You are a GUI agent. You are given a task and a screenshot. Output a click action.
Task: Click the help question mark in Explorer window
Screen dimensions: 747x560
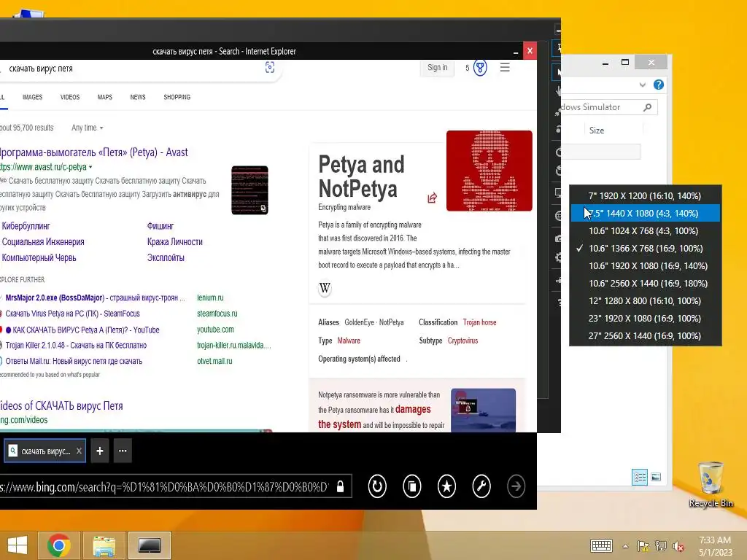[659, 85]
